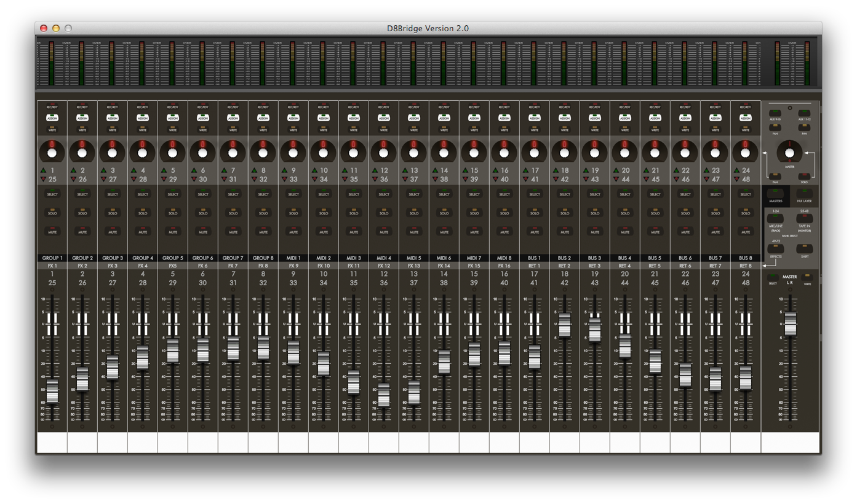This screenshot has width=857, height=504.
Task: Click PAN button under AUX 11-12
Action: point(805,128)
